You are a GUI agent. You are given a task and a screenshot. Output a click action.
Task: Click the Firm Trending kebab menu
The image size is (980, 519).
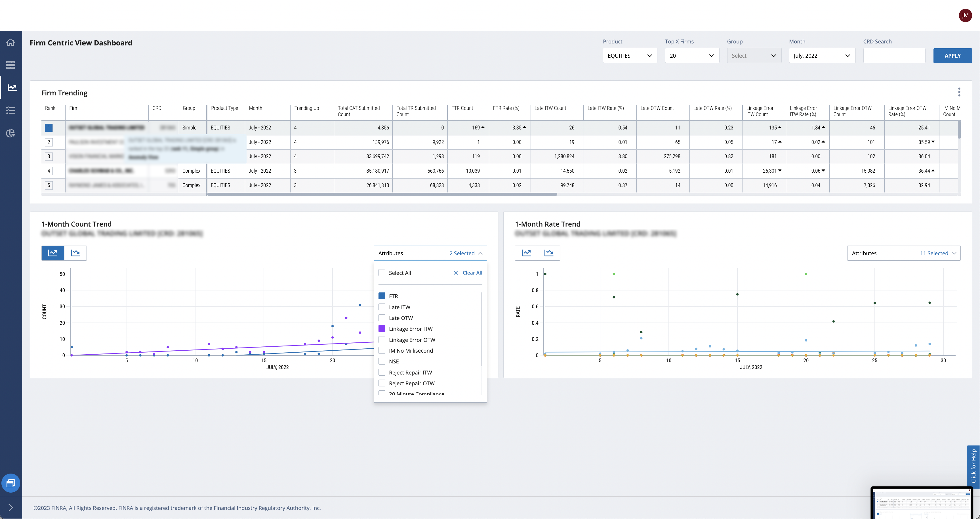click(959, 92)
